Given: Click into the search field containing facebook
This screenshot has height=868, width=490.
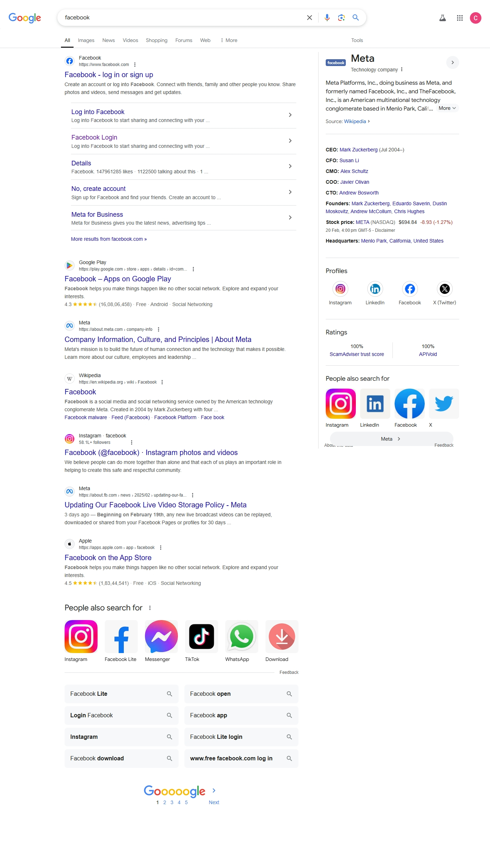Looking at the screenshot, I should tap(183, 18).
